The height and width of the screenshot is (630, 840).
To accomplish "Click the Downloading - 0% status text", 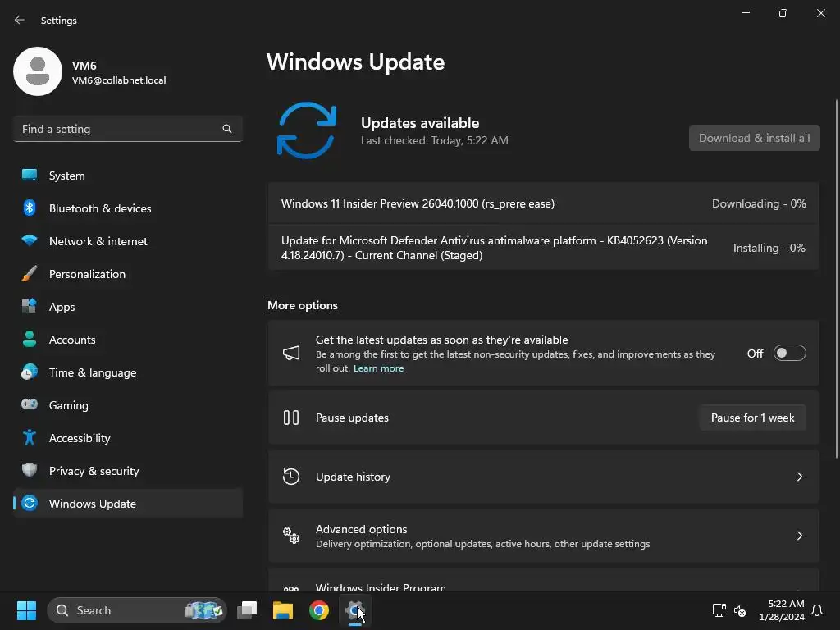I will [759, 203].
